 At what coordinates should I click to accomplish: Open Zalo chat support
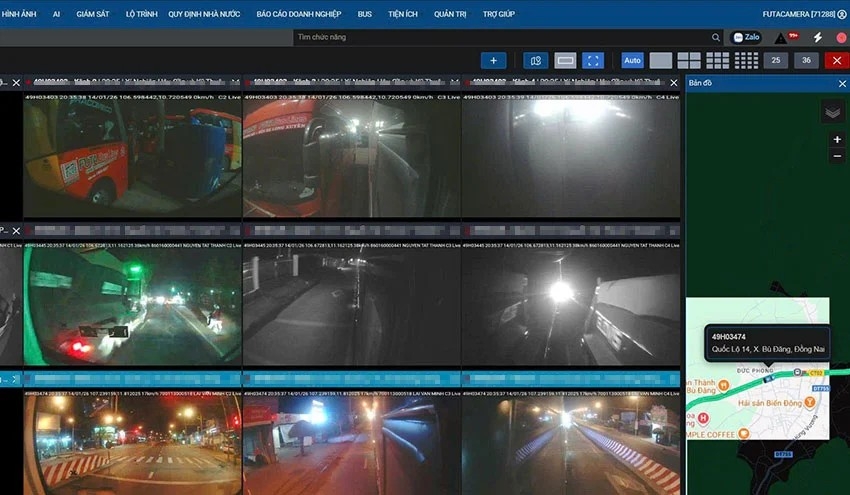coord(746,37)
